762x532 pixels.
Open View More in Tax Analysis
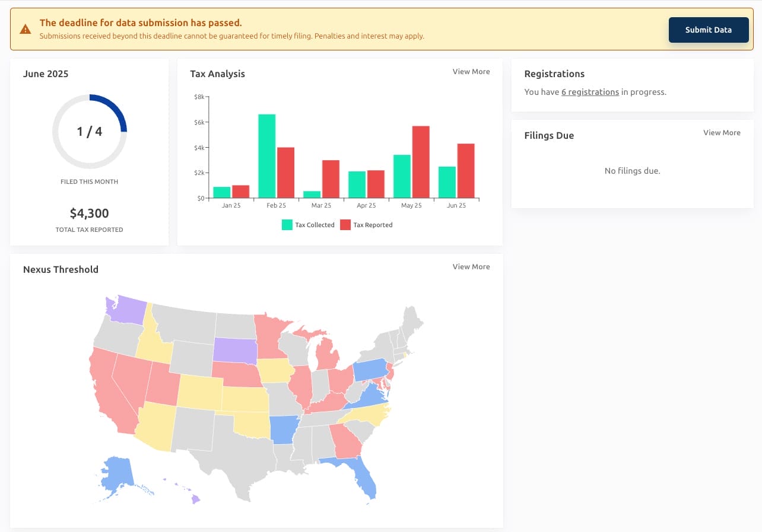click(471, 72)
